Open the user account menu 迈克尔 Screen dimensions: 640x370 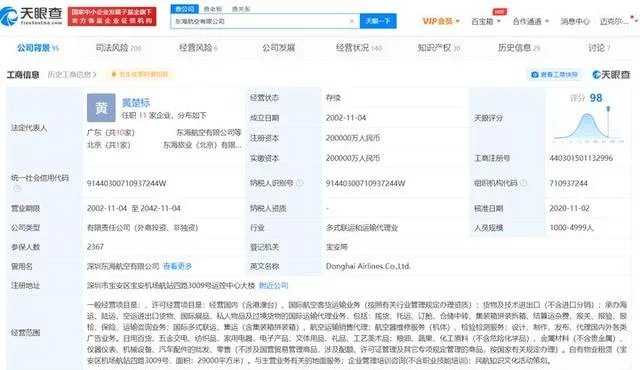614,21
